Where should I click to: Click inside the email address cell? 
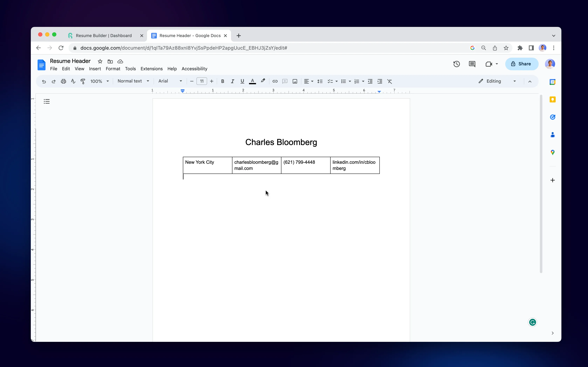[x=256, y=165]
